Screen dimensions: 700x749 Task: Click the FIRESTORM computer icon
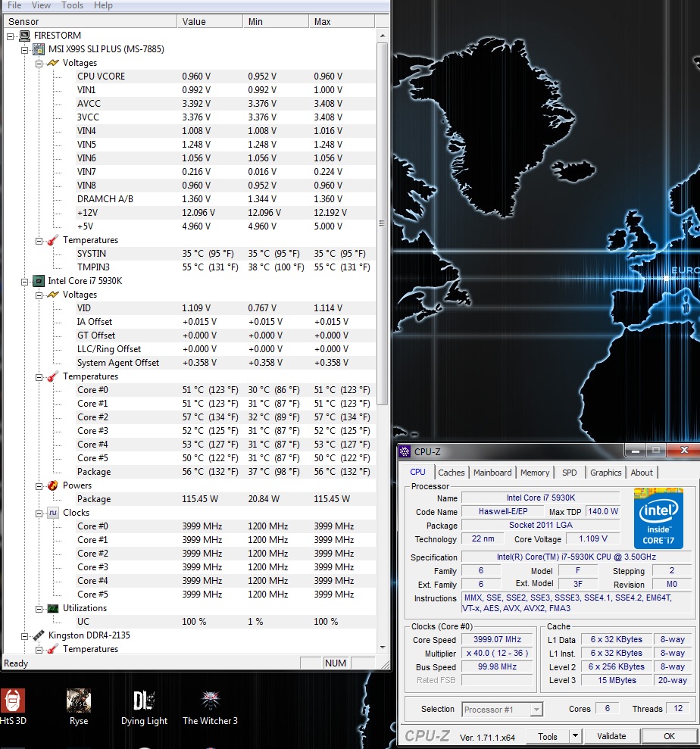[x=24, y=36]
